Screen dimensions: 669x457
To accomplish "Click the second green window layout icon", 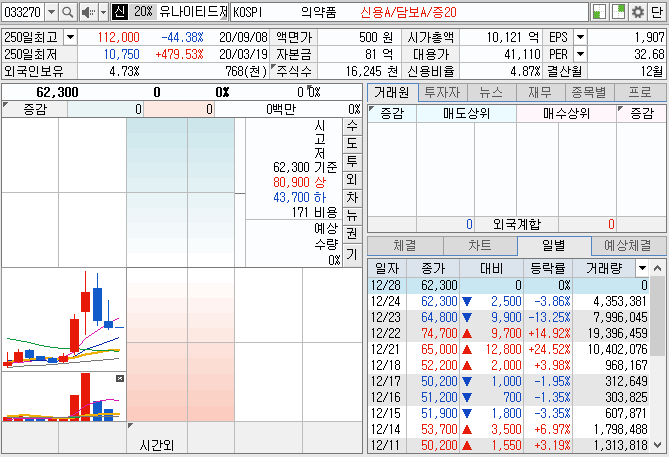I will click(618, 12).
